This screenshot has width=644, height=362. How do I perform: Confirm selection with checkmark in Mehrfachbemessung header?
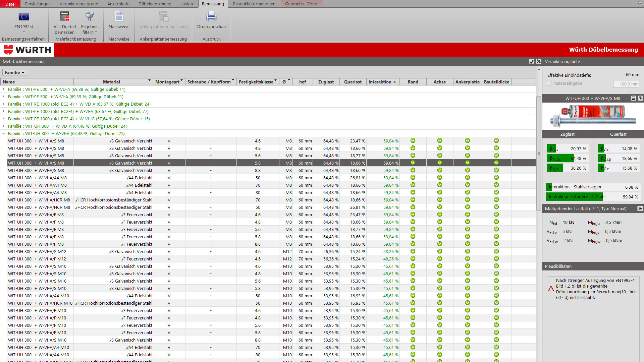(532, 61)
